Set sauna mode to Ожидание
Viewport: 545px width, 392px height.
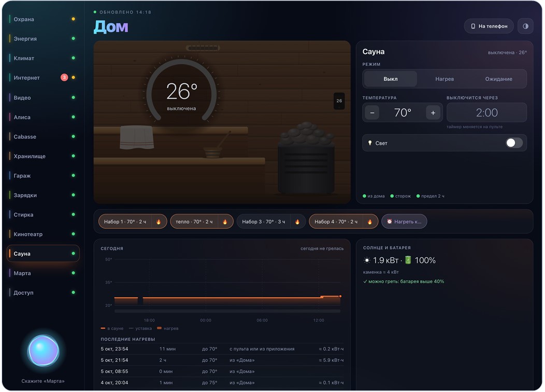[499, 79]
